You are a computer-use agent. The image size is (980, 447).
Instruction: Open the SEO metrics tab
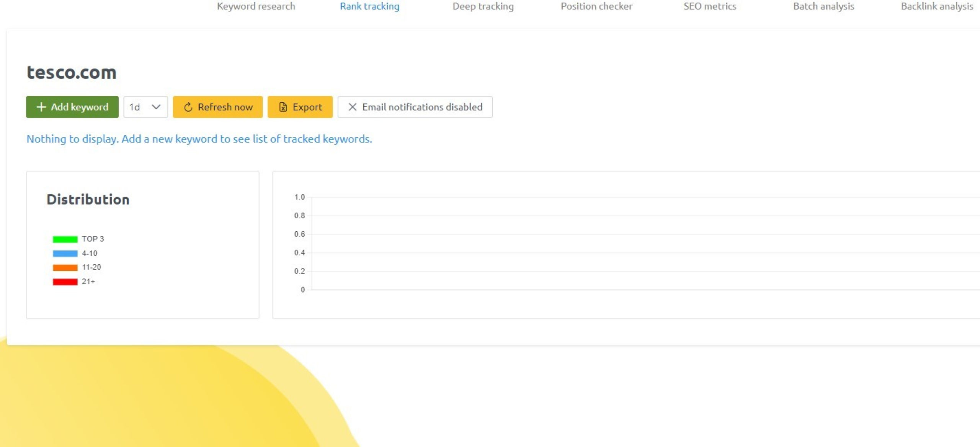pos(710,6)
